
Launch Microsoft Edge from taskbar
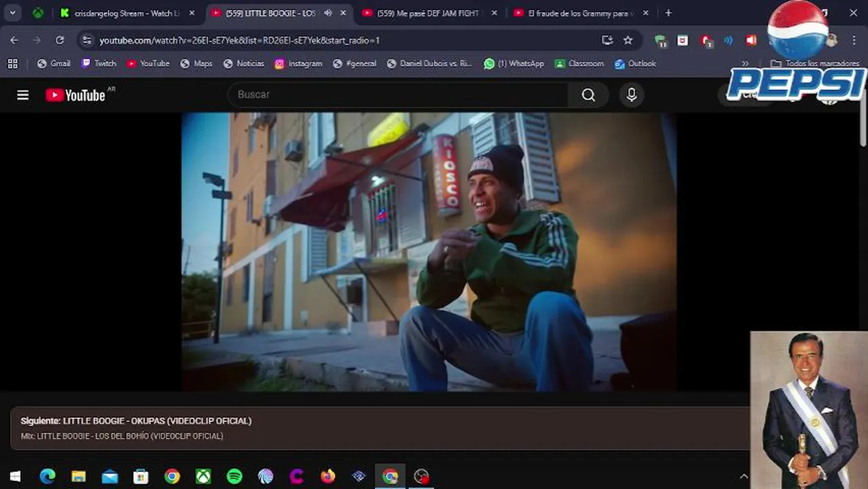pos(47,477)
